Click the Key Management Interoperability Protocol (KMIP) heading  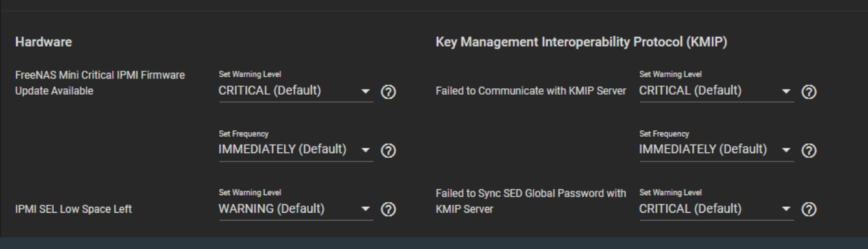point(581,43)
